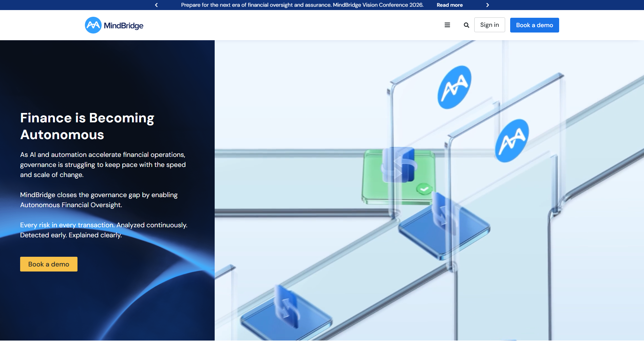Click the Sign in button
Screen dimensions: 644x362
click(x=489, y=25)
